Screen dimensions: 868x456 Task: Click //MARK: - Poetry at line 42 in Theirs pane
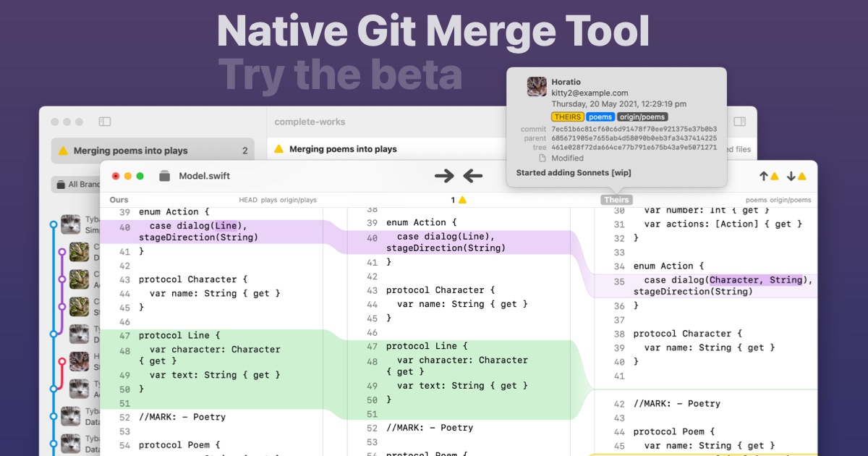pyautogui.click(x=677, y=404)
